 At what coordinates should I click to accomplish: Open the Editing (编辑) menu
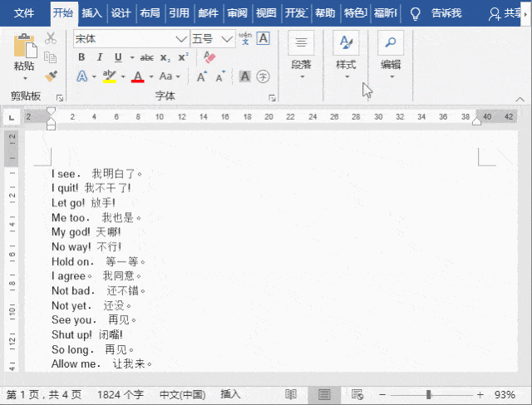pos(391,54)
